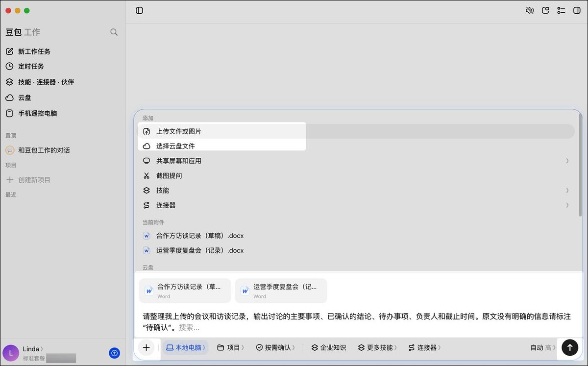Open the task checklist icon
This screenshot has width=588, height=366.
[x=561, y=10]
